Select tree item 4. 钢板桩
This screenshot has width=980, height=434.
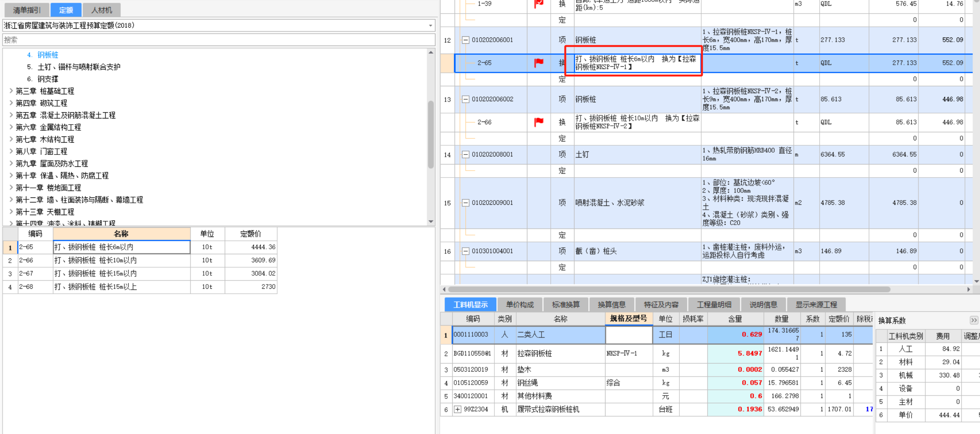[x=43, y=55]
